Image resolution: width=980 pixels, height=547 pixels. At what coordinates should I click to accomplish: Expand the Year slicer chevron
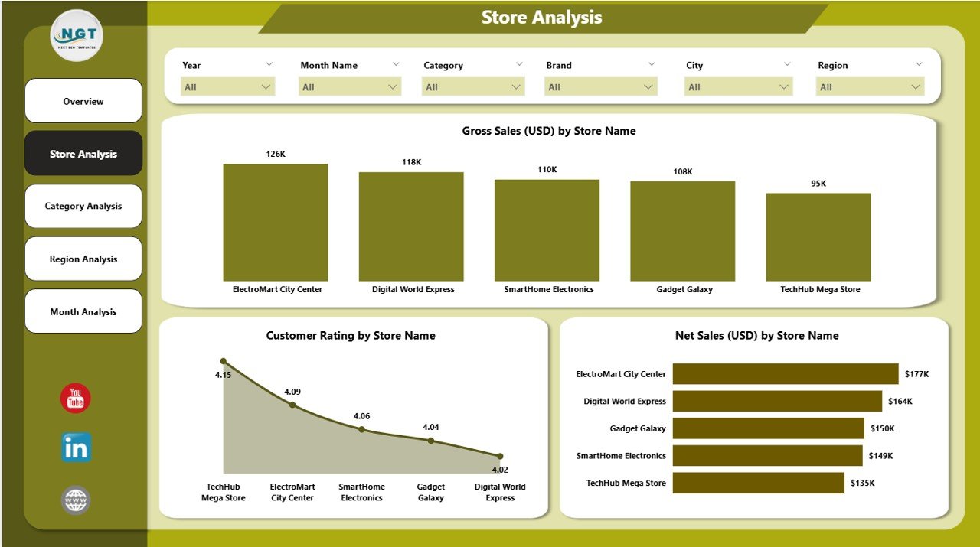pyautogui.click(x=269, y=65)
